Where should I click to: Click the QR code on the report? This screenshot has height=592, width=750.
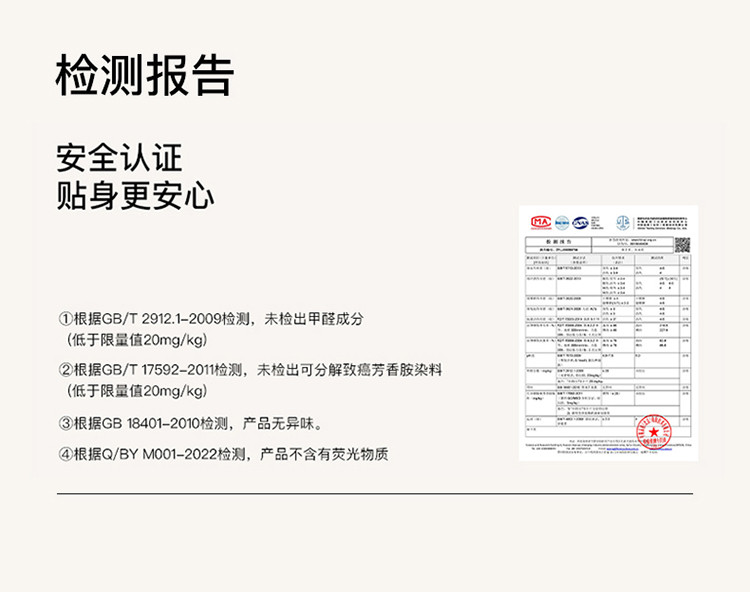click(682, 245)
